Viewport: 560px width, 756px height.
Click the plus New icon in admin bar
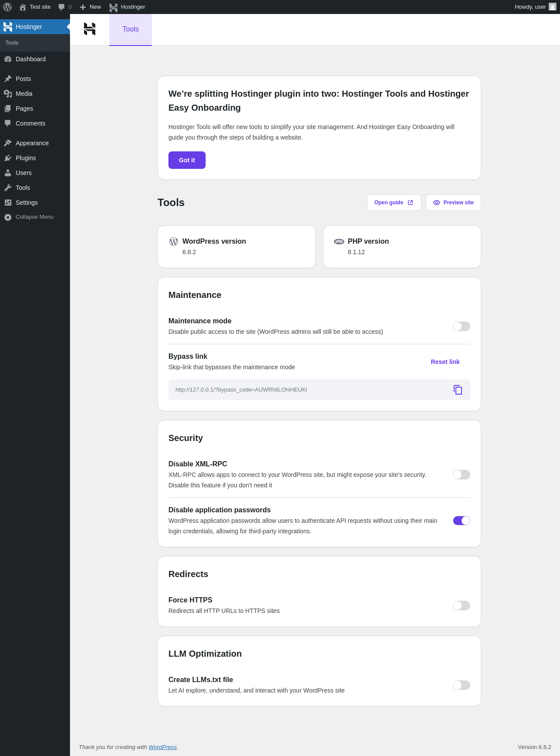coord(83,7)
